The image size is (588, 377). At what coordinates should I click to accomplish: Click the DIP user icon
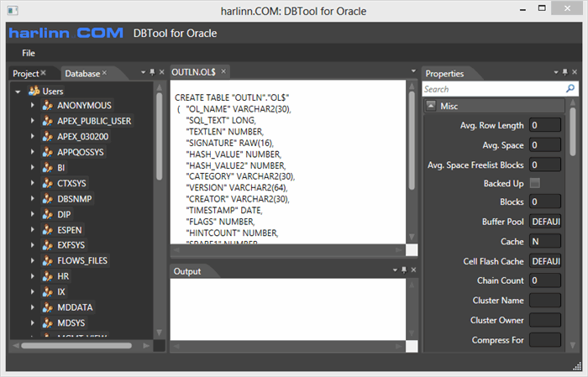pyautogui.click(x=48, y=214)
